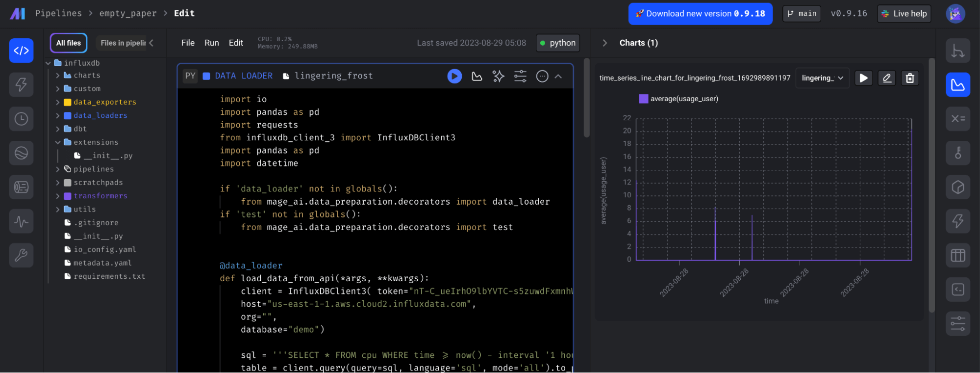Screen dimensions: 980x373
Task: Click the average(usage_user) legend swatch
Action: click(644, 99)
